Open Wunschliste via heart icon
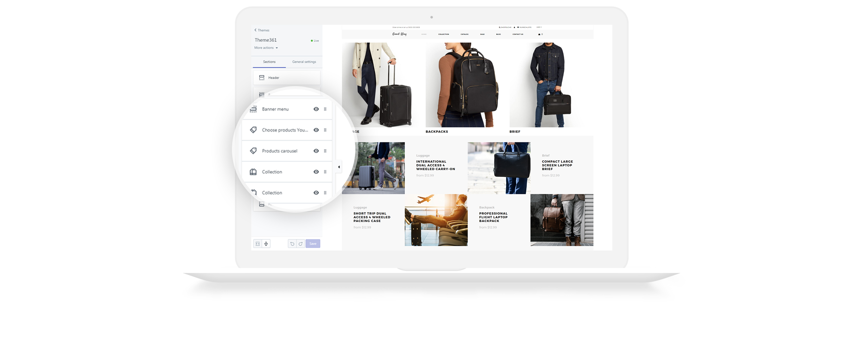This screenshot has width=868, height=339. pos(518,27)
